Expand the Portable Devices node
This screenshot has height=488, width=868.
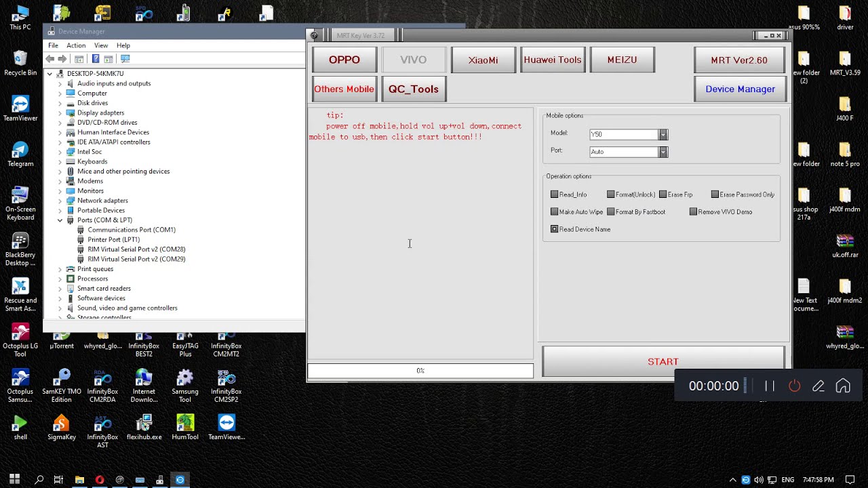[60, 210]
